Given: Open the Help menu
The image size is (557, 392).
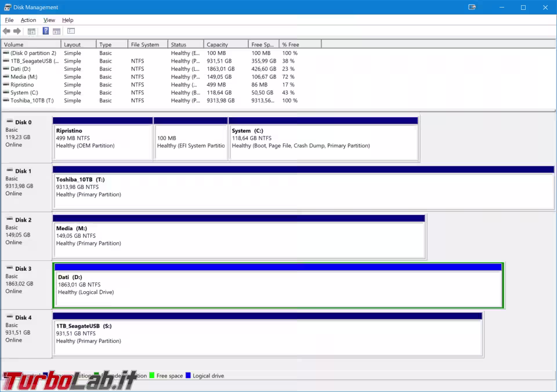Looking at the screenshot, I should (x=67, y=20).
